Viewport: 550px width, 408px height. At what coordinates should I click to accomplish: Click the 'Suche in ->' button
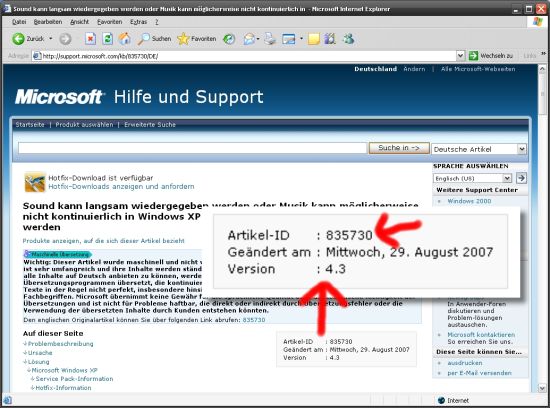399,148
